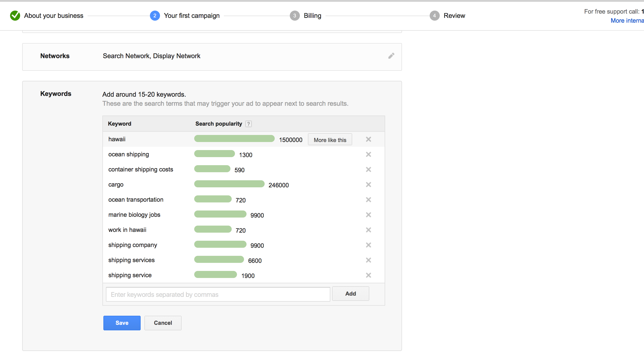The width and height of the screenshot is (644, 353).
Task: Remove the cargo keyword row
Action: point(368,185)
